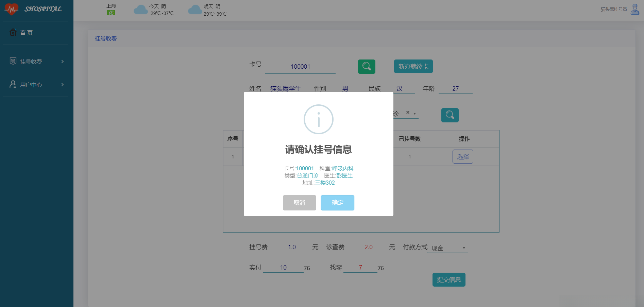Image resolution: width=644 pixels, height=307 pixels.
Task: Click tomorrow's temperature 29℃~39℃
Action: (x=215, y=14)
